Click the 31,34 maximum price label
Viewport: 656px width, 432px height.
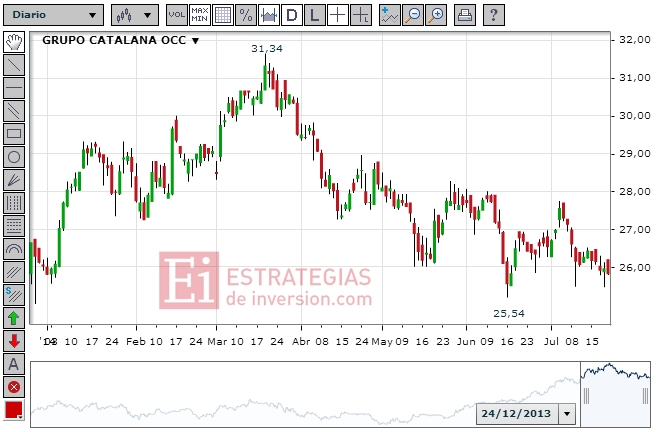click(x=267, y=49)
